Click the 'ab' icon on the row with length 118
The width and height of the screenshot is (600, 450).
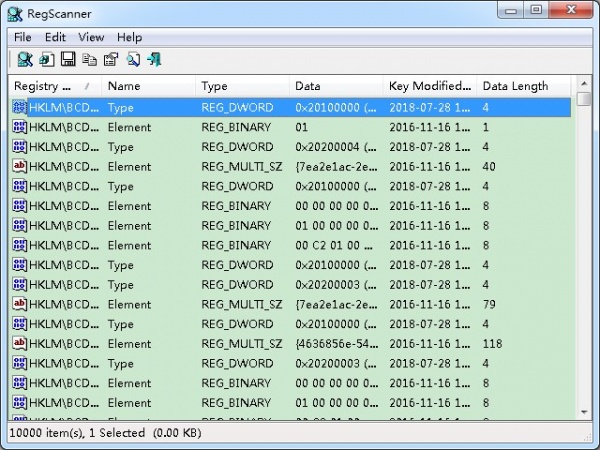point(20,344)
